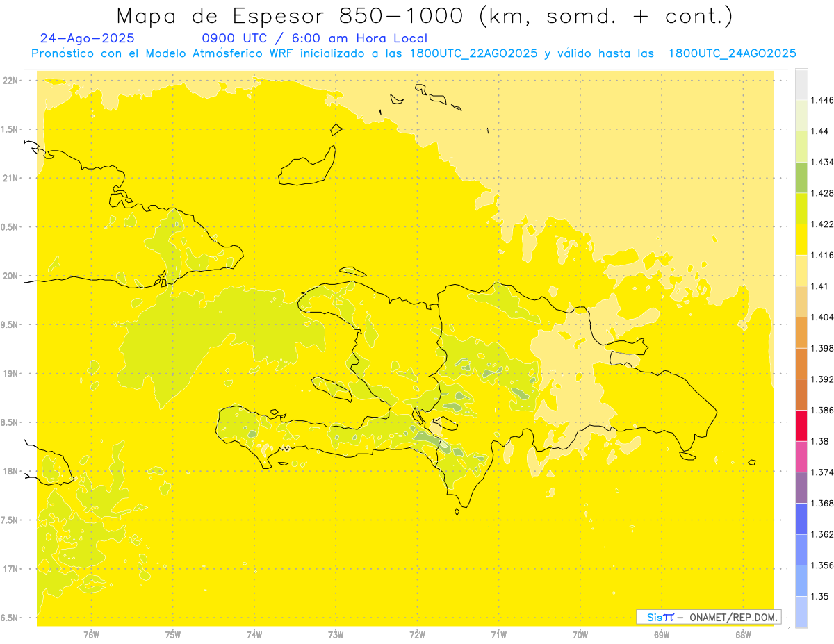
Task: Click the red 1.38–1.386 colorbar band
Action: [x=801, y=425]
